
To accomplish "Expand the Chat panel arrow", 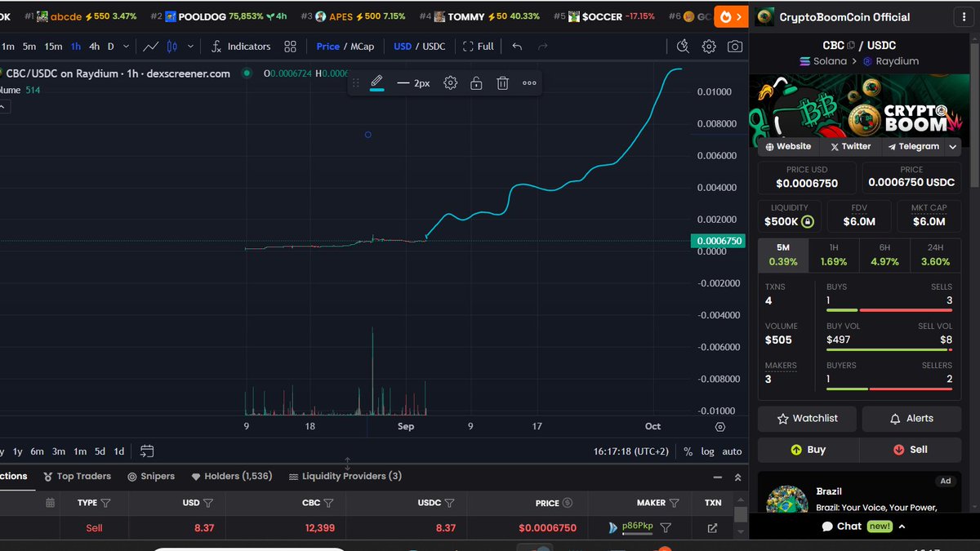I will tap(902, 527).
